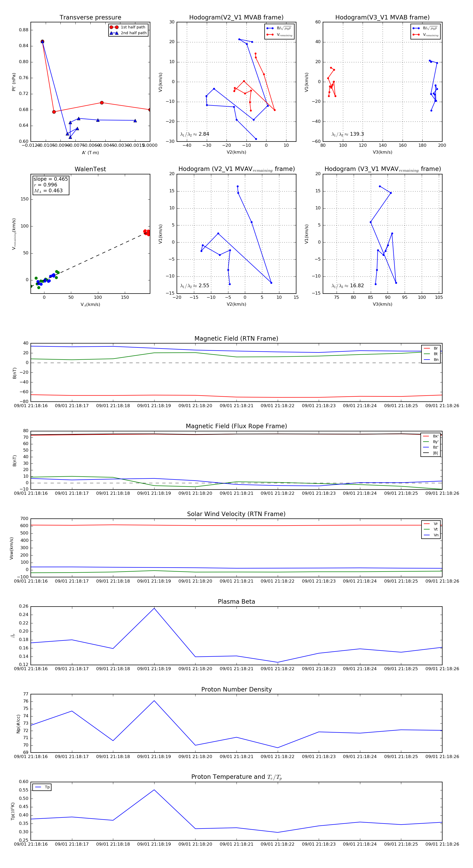Click the "Vsw(km/s)" y-axis label
The width and height of the screenshot is (473, 868).
(x=12, y=548)
